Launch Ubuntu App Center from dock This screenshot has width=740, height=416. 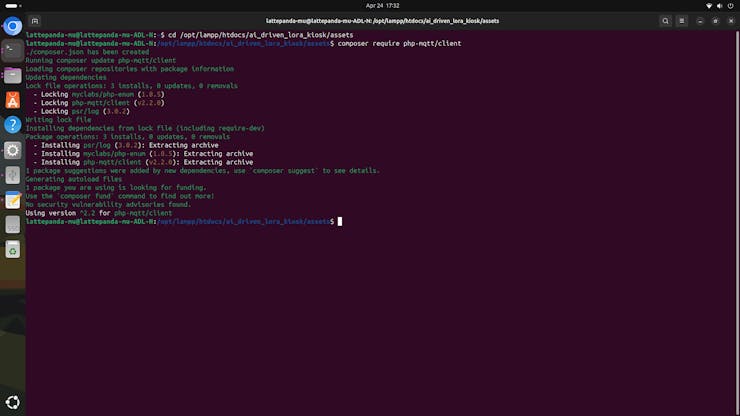coord(13,100)
